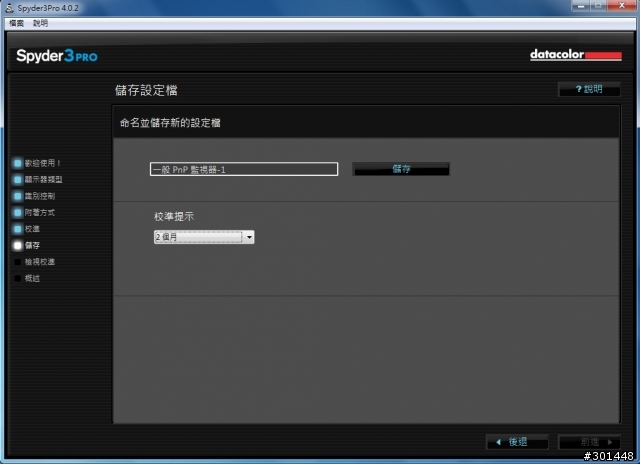Click the dark indicator beside 檢視校準
Viewport: 640px width, 464px height.
[18, 262]
